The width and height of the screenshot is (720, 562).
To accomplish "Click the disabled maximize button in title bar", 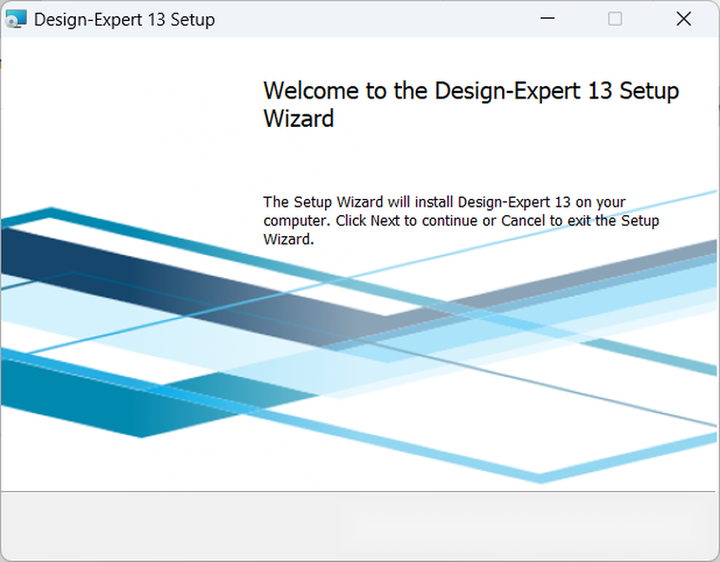I will (x=615, y=19).
